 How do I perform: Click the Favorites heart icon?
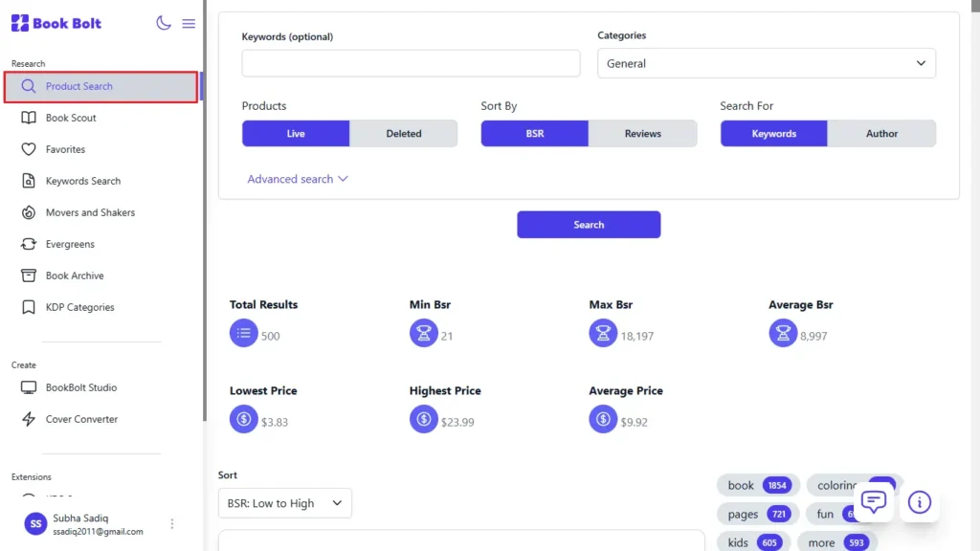(29, 149)
